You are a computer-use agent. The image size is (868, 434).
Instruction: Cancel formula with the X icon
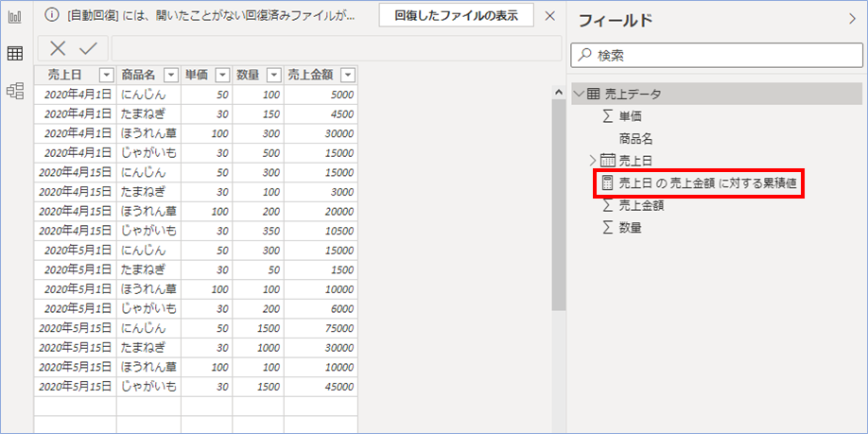58,49
